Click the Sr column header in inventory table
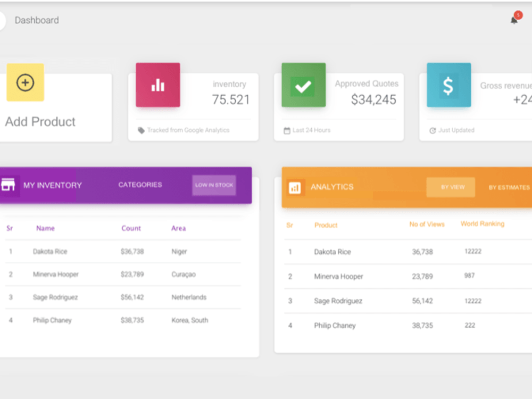The width and height of the screenshot is (532, 399). click(x=10, y=228)
